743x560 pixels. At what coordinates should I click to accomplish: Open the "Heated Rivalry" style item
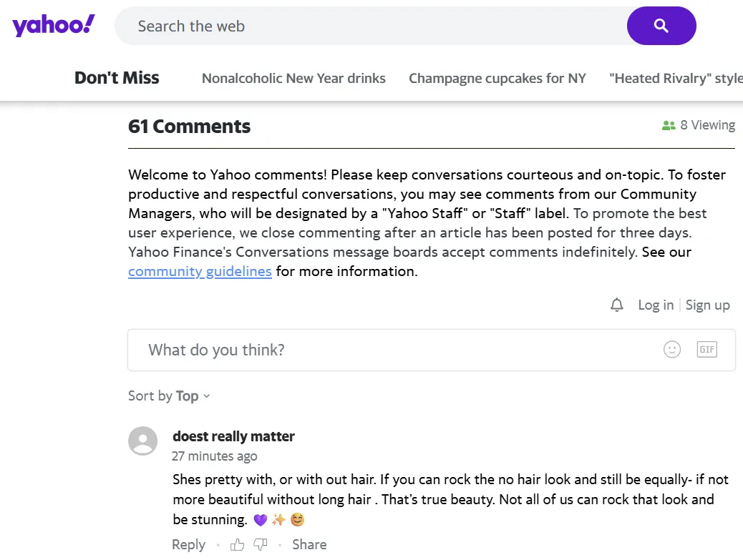pyautogui.click(x=675, y=79)
